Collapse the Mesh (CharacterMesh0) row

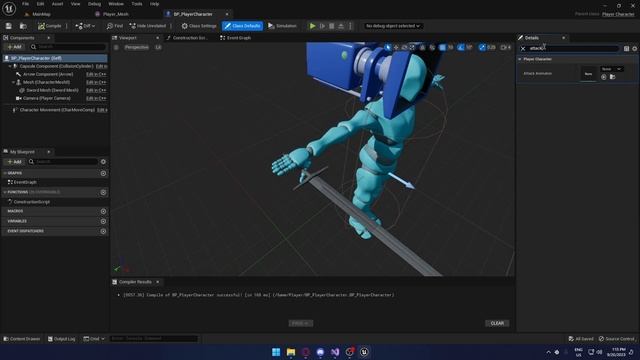13,82
